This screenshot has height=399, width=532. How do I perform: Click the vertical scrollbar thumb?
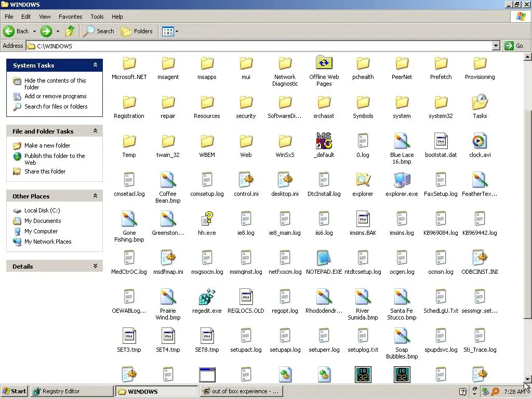click(x=528, y=215)
